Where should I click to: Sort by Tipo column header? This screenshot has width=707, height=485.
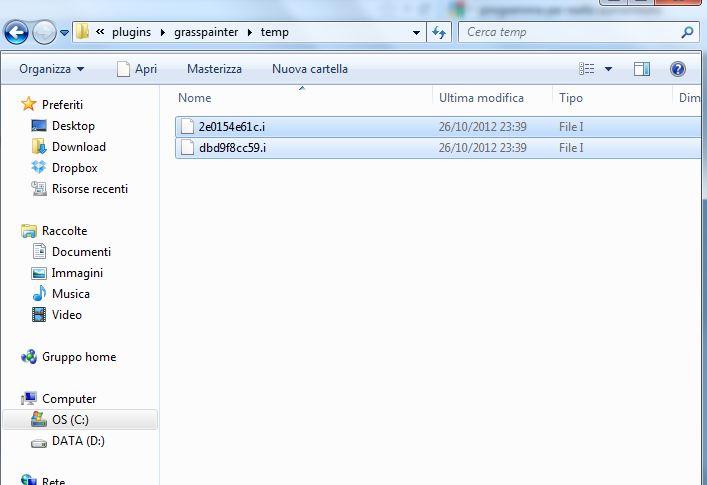click(571, 98)
